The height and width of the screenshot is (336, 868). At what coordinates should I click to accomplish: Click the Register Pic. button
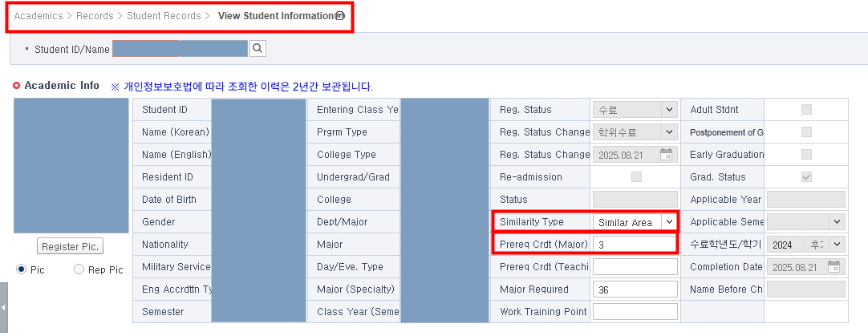point(71,246)
